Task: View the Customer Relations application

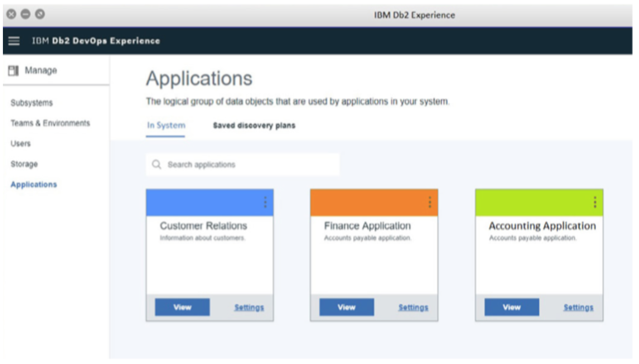Action: [x=182, y=307]
